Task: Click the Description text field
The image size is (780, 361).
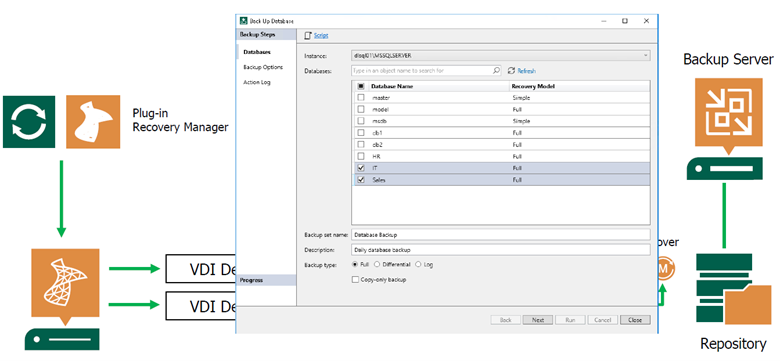Action: (x=501, y=250)
